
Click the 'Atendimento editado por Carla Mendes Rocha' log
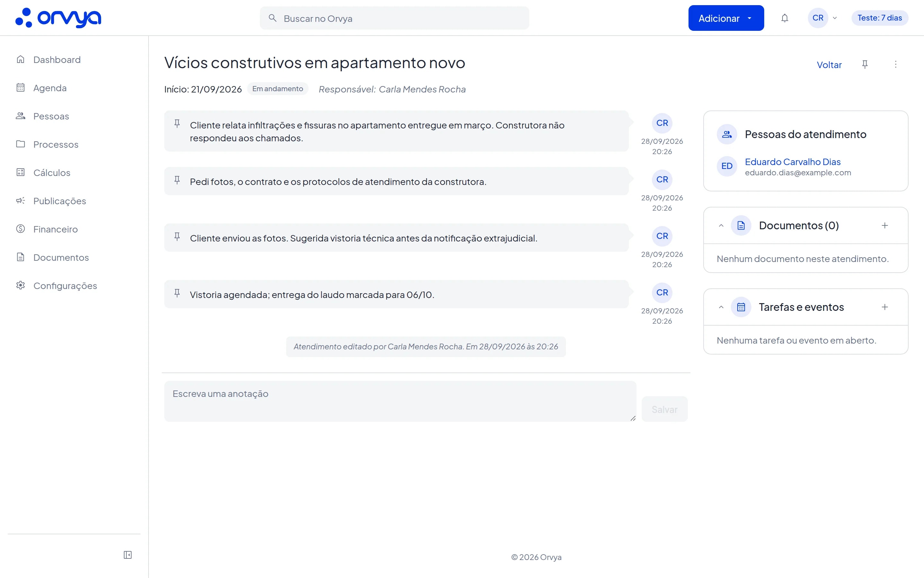[426, 347]
